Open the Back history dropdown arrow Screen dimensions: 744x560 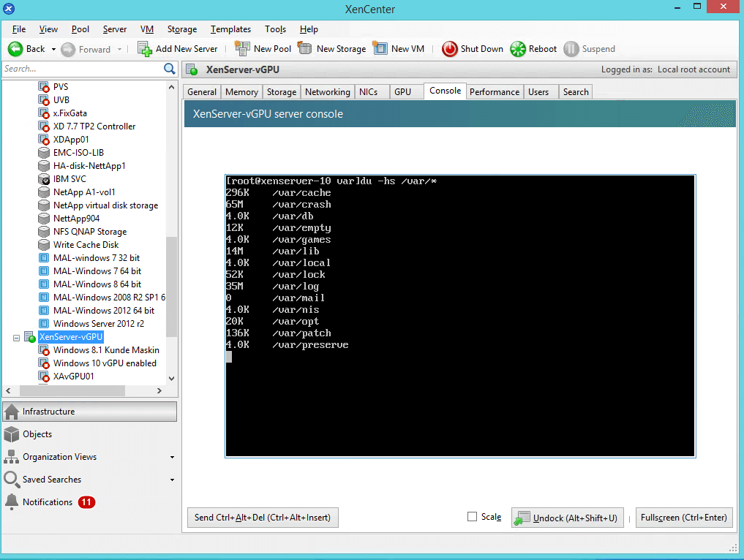(x=53, y=49)
